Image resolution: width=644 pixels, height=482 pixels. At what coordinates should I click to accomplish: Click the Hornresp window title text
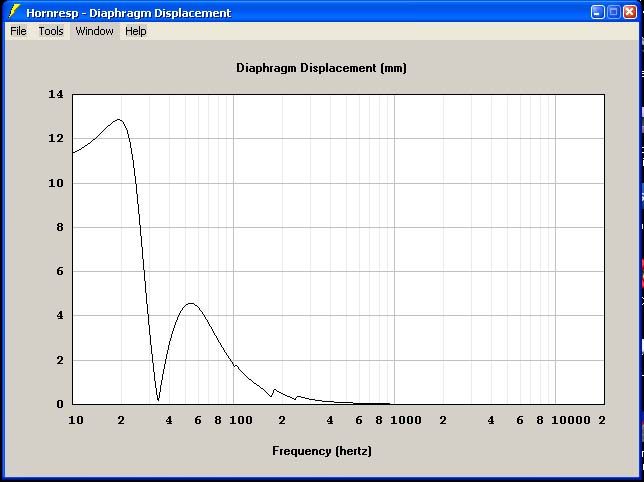[129, 13]
